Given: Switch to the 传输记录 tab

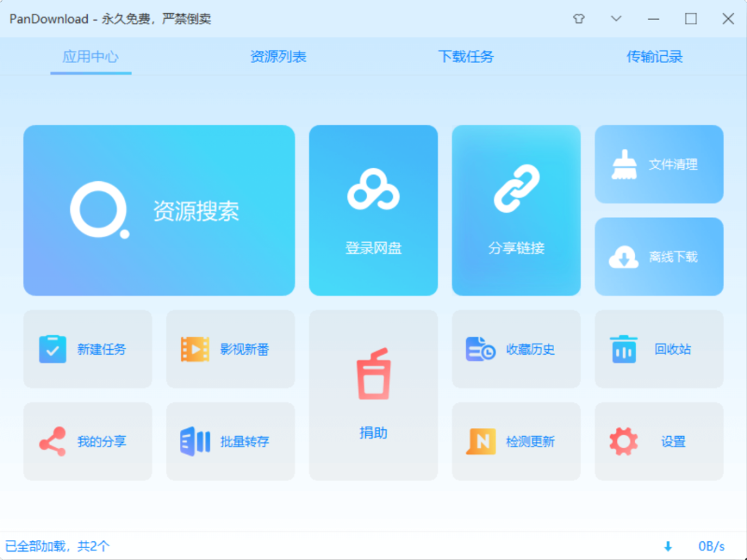Looking at the screenshot, I should point(654,57).
